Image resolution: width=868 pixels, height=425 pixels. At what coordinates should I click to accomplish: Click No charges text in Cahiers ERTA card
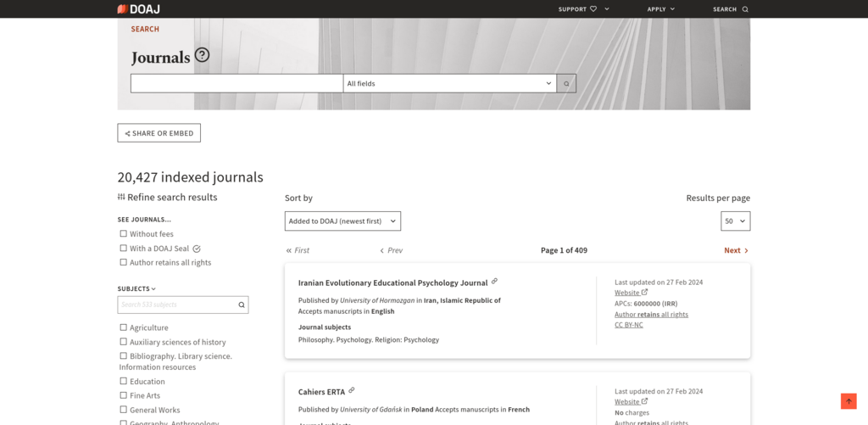(632, 413)
